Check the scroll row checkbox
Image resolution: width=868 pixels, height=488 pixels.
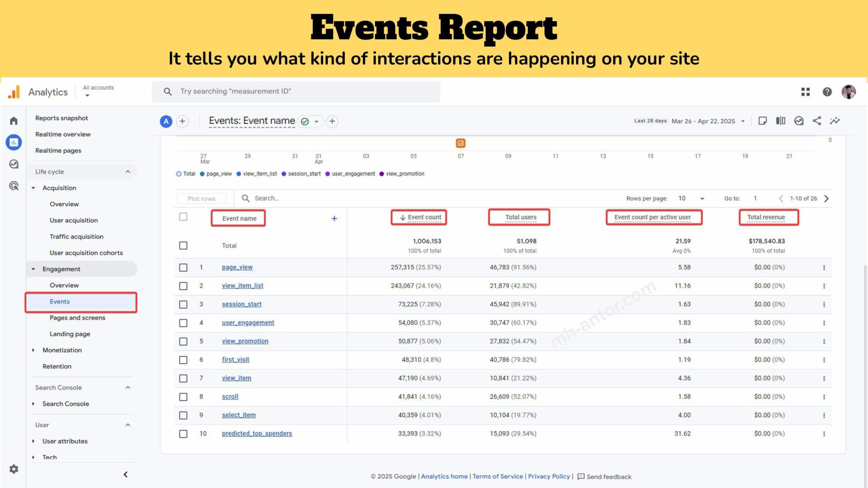183,397
